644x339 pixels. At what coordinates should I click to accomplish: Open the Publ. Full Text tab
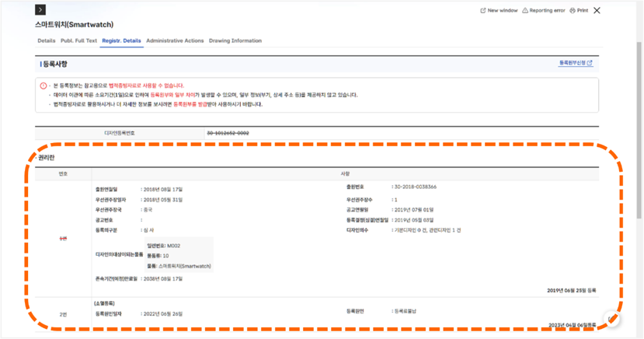[78, 40]
